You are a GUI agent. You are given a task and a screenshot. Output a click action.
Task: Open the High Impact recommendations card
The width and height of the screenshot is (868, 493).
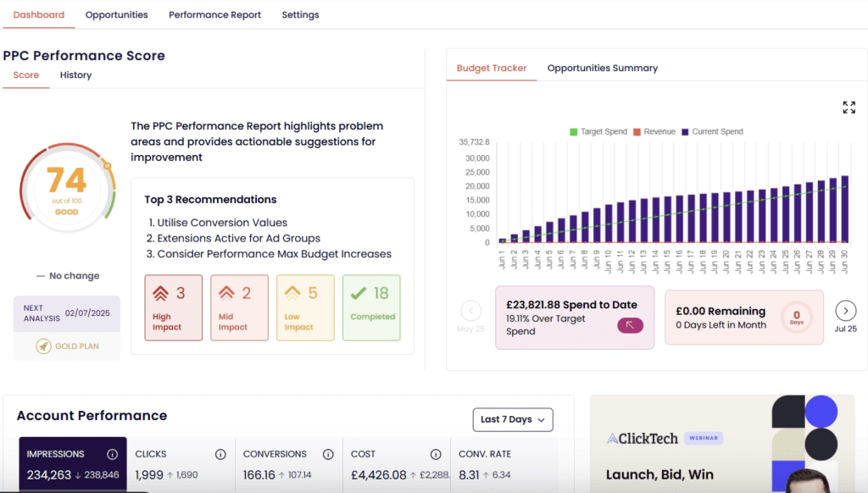pos(173,307)
